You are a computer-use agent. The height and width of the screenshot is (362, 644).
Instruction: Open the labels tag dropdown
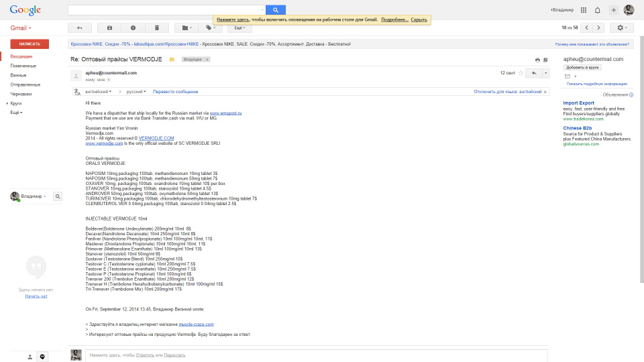(x=211, y=27)
